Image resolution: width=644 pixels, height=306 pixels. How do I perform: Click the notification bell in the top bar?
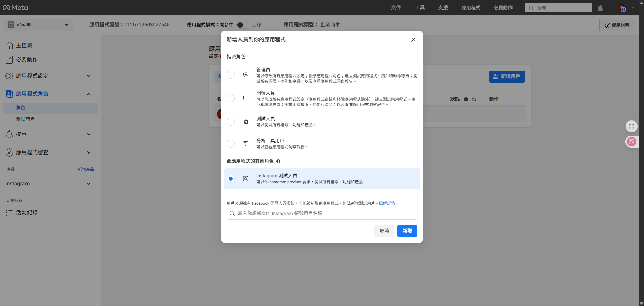(x=600, y=8)
